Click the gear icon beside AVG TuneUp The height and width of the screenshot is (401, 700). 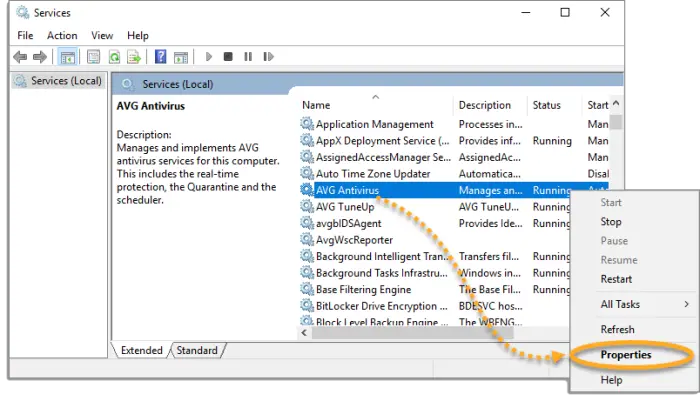click(x=307, y=206)
